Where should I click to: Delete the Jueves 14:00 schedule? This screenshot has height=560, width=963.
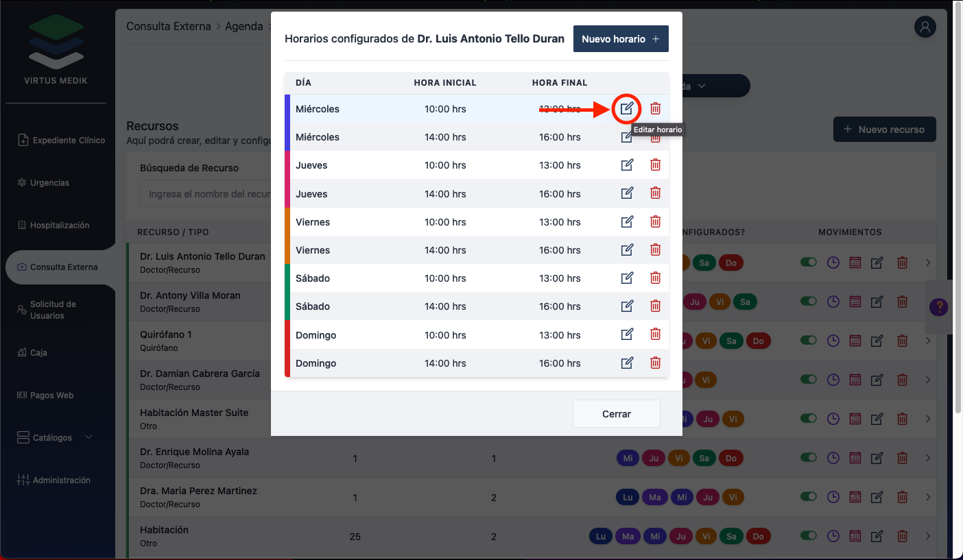655,193
